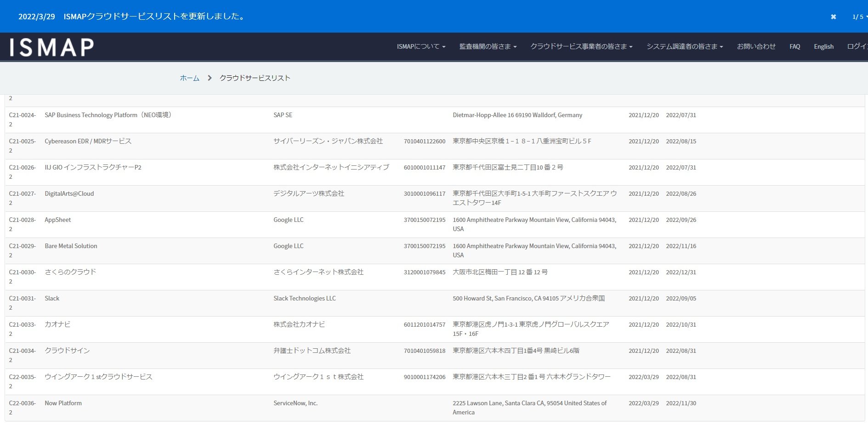Click the ISMAP logo
This screenshot has width=868, height=425.
coord(52,47)
